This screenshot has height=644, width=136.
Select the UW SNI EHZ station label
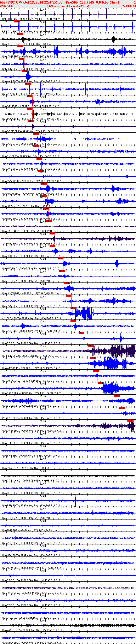(30, 157)
